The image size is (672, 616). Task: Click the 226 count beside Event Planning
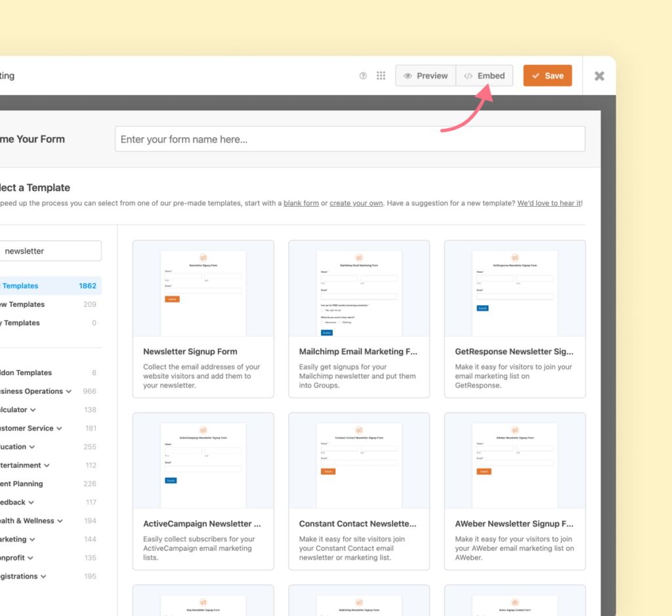click(x=89, y=483)
